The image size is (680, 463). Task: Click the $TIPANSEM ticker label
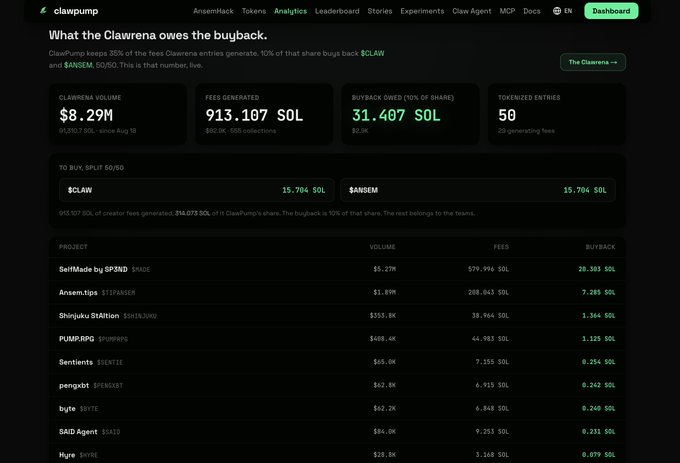[x=118, y=293]
